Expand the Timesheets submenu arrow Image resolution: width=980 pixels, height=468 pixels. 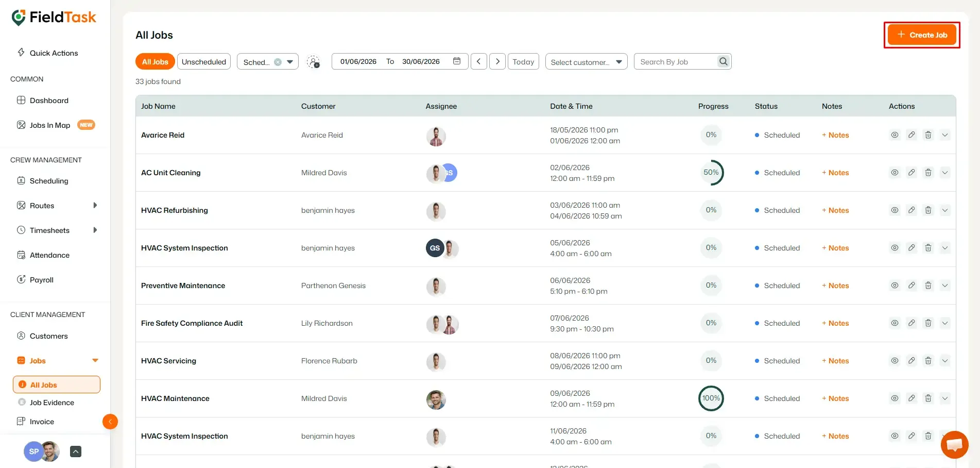[x=95, y=230]
